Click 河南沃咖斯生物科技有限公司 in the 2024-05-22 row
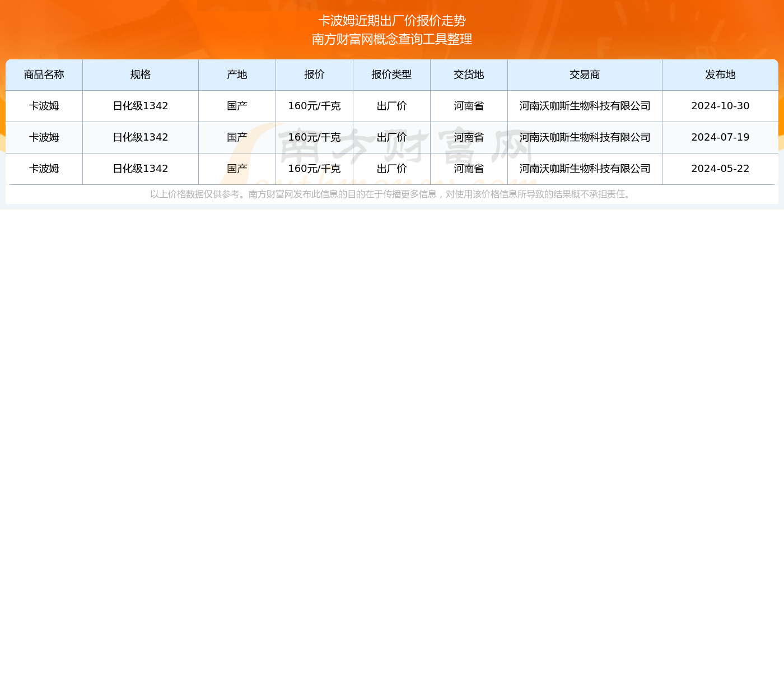This screenshot has height=675, width=784. [x=585, y=169]
